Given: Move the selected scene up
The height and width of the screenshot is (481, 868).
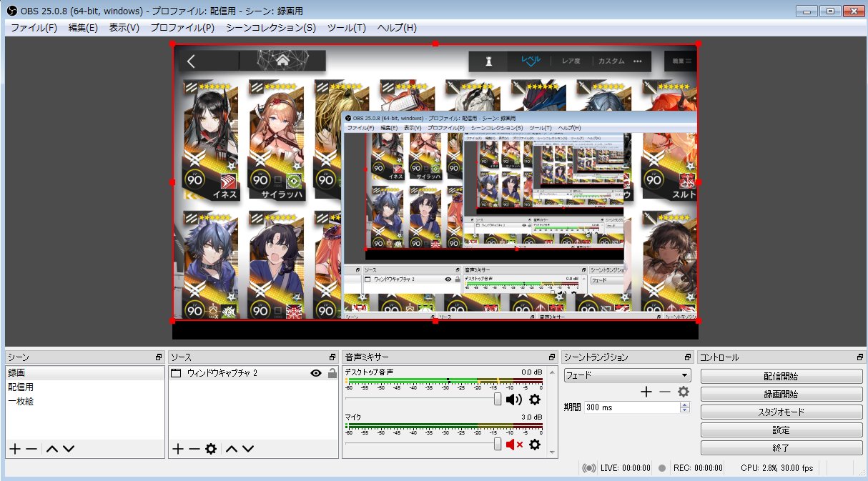Looking at the screenshot, I should [x=52, y=449].
